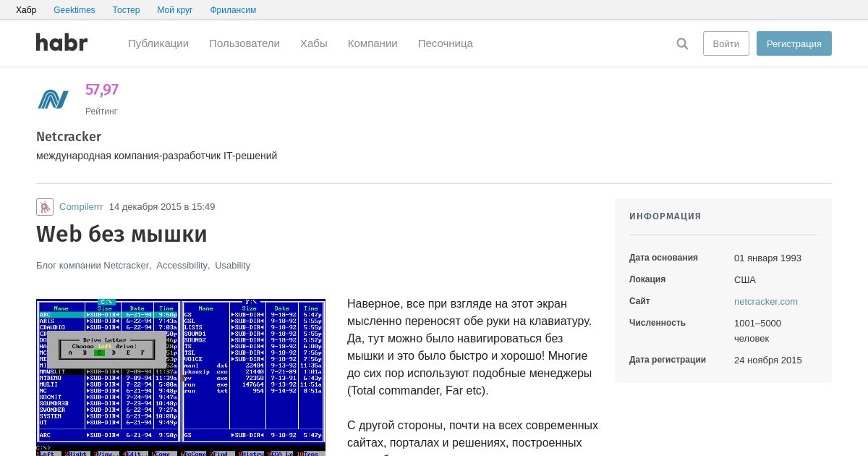Open the Accessibility hub link
This screenshot has width=868, height=456.
click(182, 266)
